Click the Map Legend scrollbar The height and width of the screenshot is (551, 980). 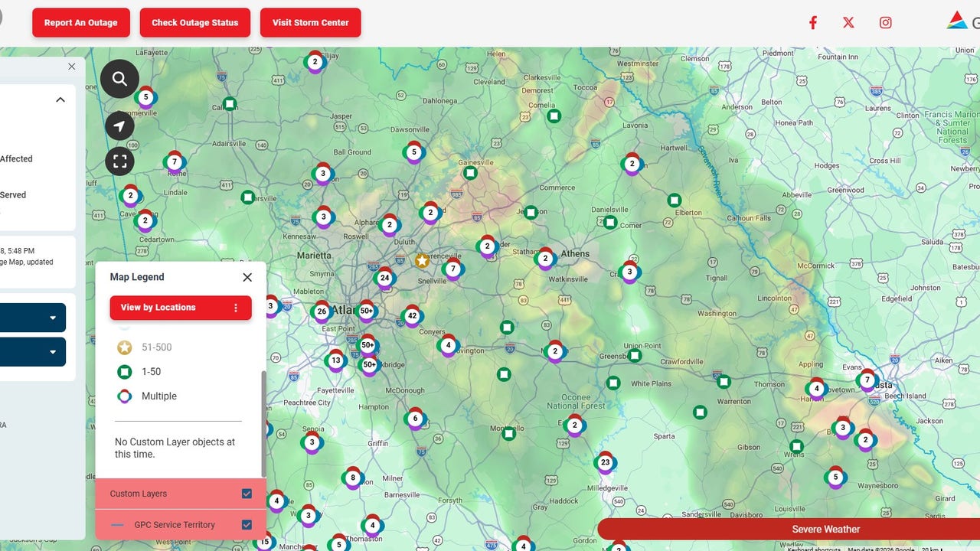click(263, 423)
